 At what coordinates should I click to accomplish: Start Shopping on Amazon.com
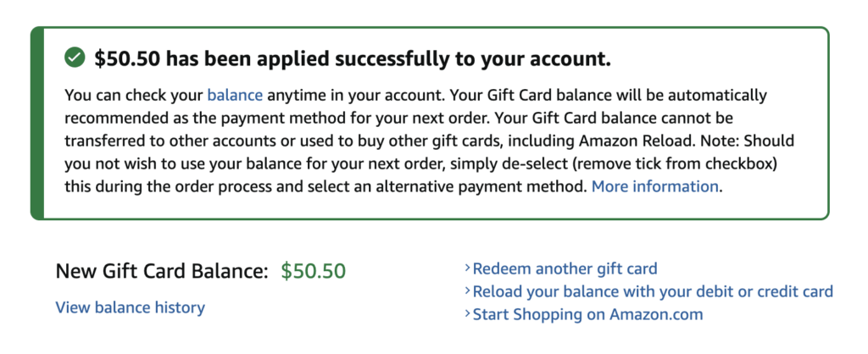click(587, 315)
